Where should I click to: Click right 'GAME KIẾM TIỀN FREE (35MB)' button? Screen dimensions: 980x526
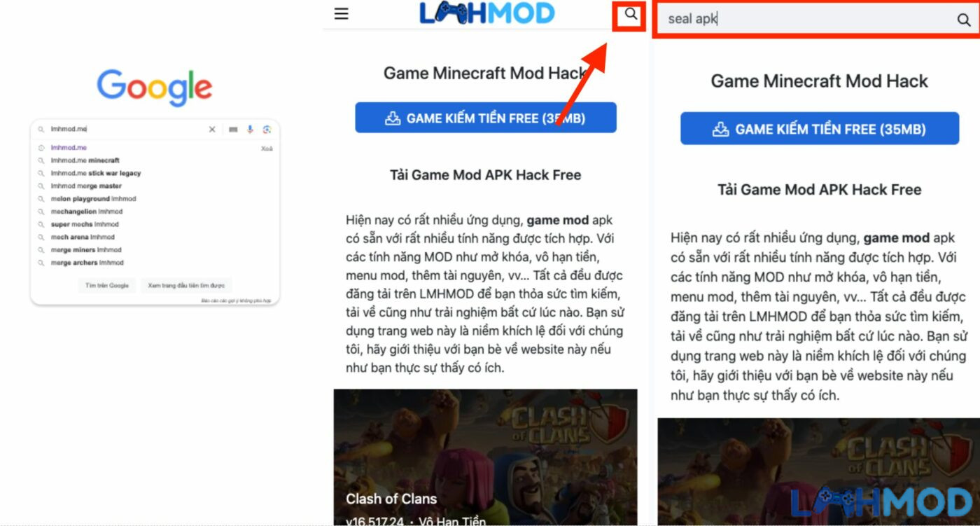click(x=820, y=129)
